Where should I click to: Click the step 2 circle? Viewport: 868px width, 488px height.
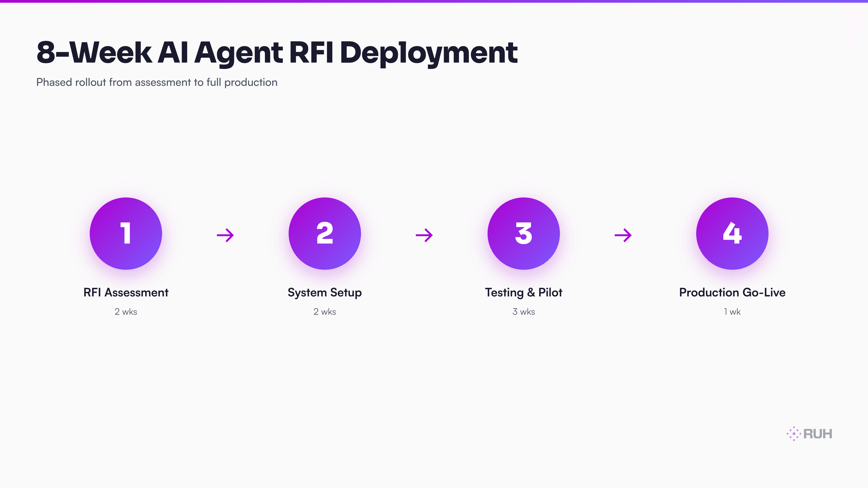point(325,233)
